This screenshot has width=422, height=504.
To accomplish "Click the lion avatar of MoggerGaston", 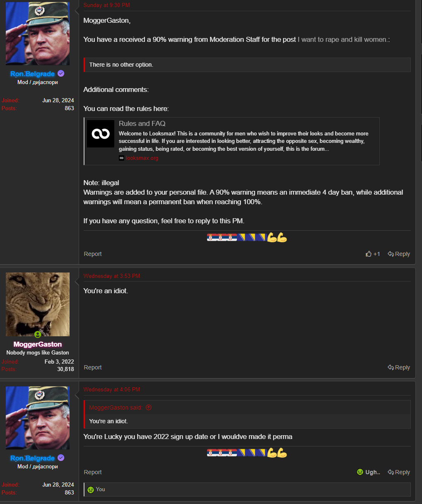I will click(38, 304).
